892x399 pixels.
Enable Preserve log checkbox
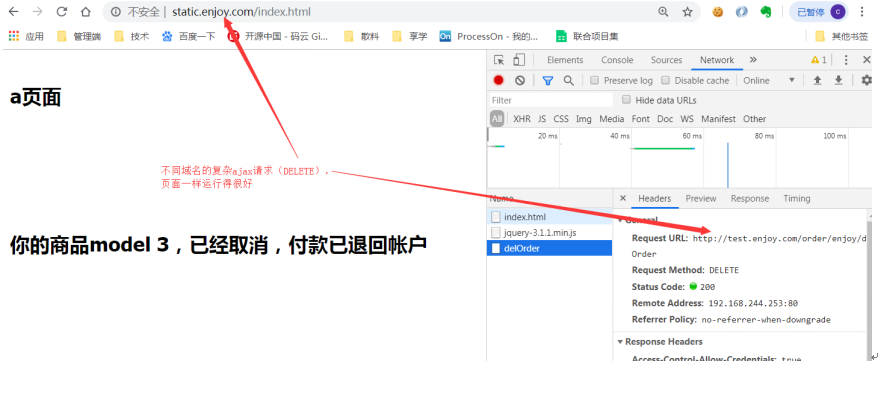click(x=594, y=80)
